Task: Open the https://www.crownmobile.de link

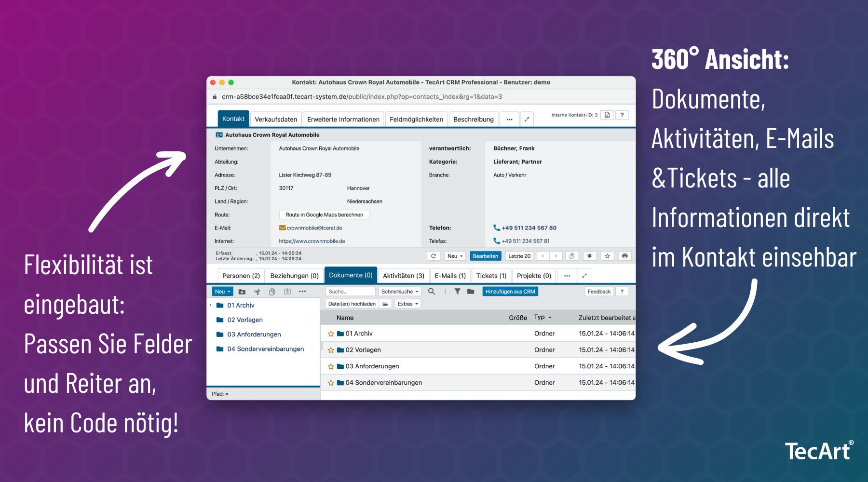Action: click(312, 241)
